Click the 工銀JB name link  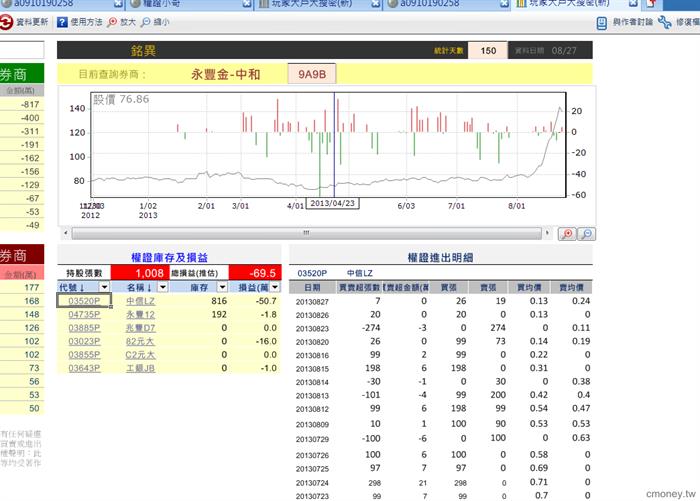(x=140, y=368)
